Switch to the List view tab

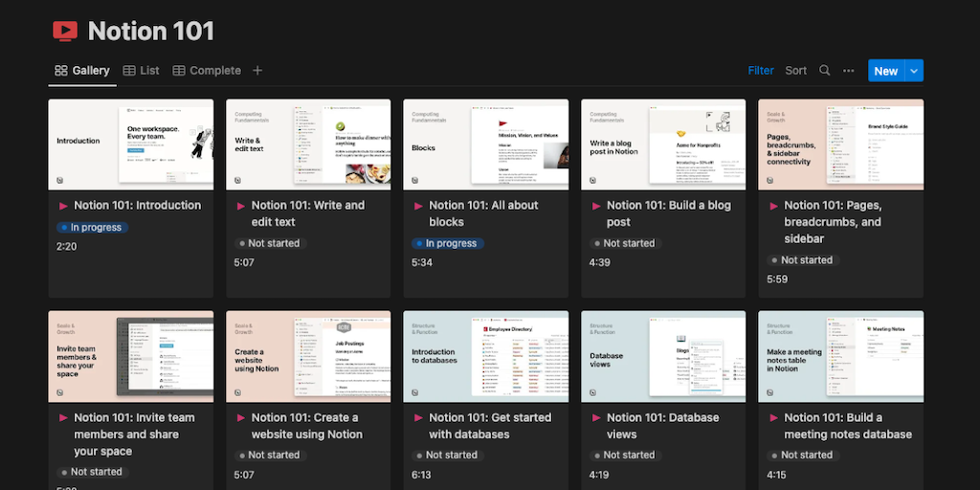pos(142,71)
